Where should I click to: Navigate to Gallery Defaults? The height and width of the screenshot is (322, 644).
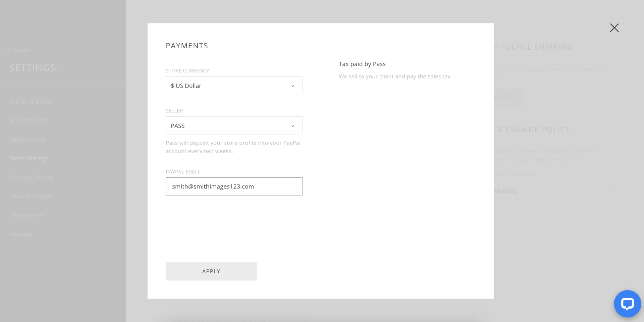point(32,177)
